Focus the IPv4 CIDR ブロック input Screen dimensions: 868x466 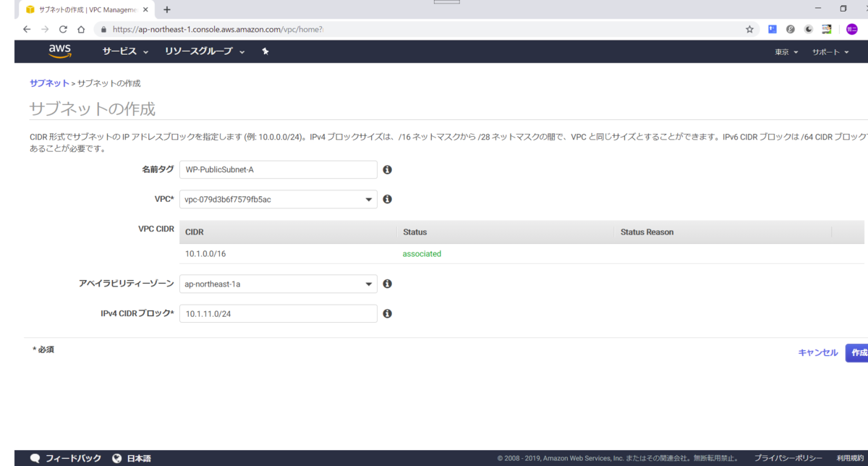(x=278, y=313)
